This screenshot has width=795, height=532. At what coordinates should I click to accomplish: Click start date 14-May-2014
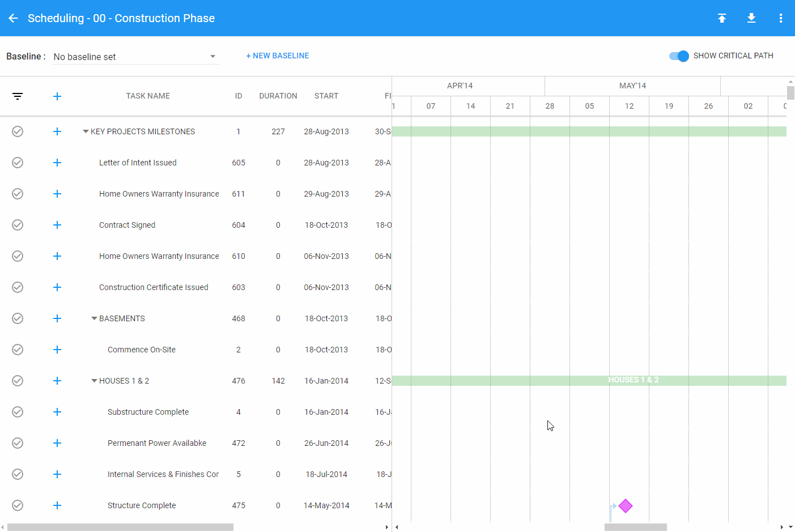[x=326, y=505]
